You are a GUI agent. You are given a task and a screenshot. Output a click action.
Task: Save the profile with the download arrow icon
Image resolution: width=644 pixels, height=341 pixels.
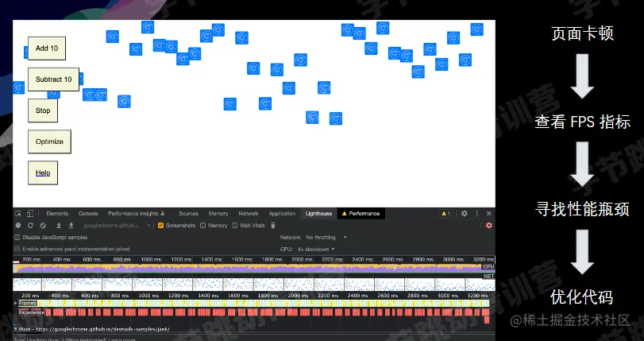[71, 226]
